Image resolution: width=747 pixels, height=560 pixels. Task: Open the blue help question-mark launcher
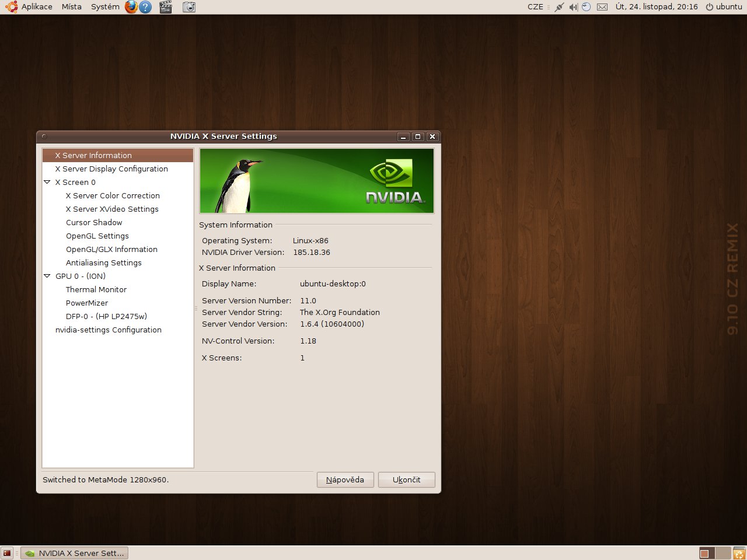click(x=145, y=7)
